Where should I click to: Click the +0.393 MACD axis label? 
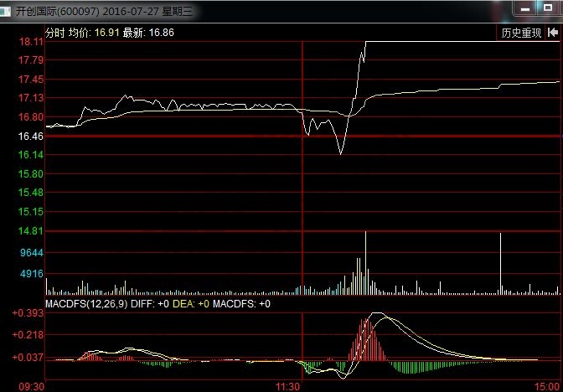(28, 313)
